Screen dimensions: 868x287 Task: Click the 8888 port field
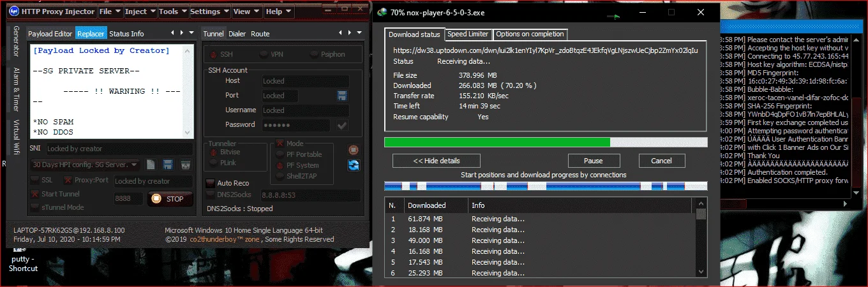pyautogui.click(x=128, y=199)
